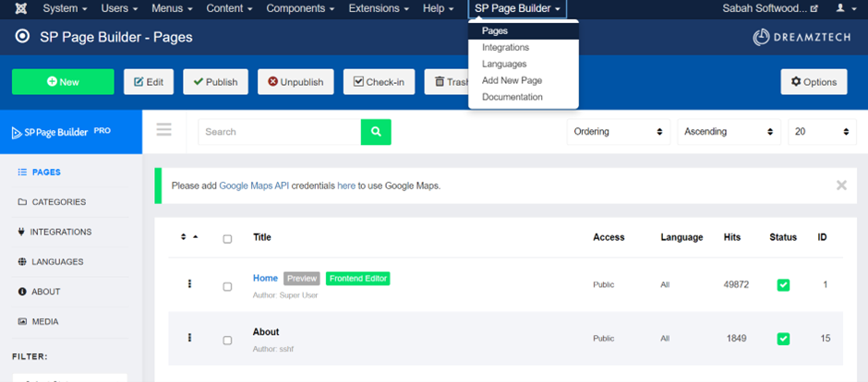Image resolution: width=868 pixels, height=382 pixels.
Task: Toggle sidebar with hamburger icon
Action: pyautogui.click(x=163, y=130)
